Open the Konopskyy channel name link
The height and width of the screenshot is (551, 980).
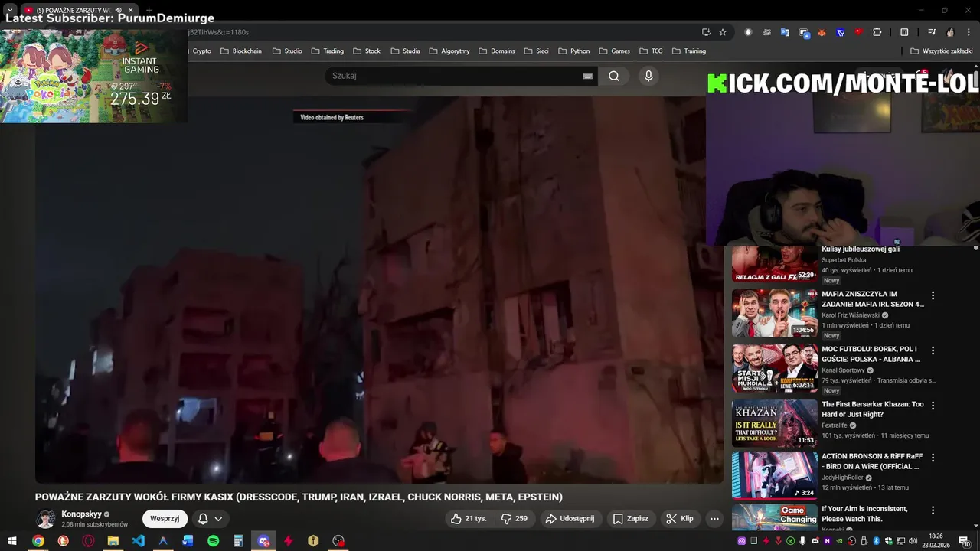81,514
